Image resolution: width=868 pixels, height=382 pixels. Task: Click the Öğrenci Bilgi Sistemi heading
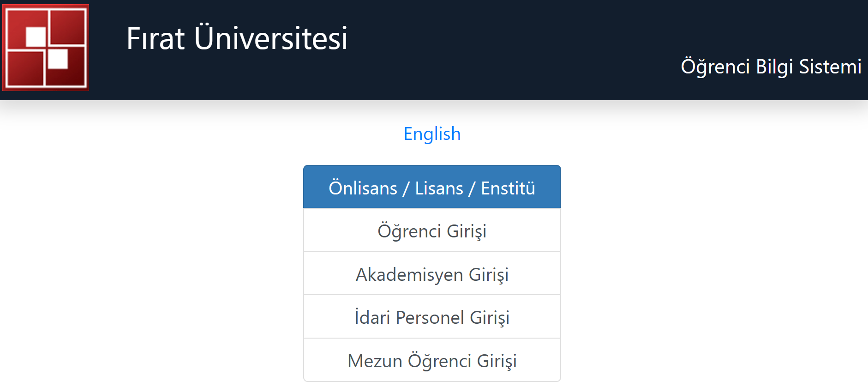(x=771, y=67)
